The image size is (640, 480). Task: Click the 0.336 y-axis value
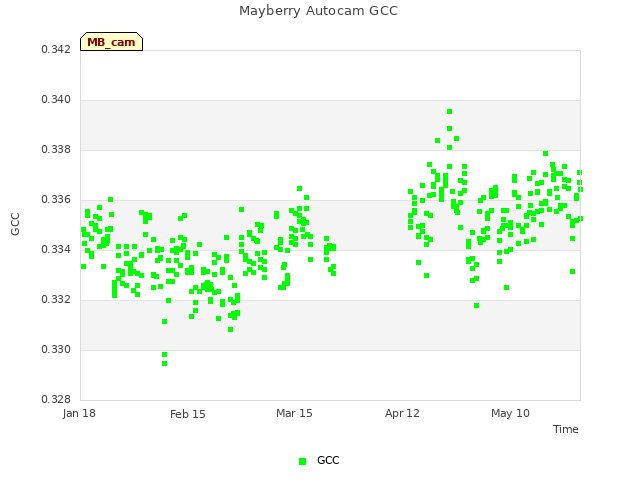56,200
